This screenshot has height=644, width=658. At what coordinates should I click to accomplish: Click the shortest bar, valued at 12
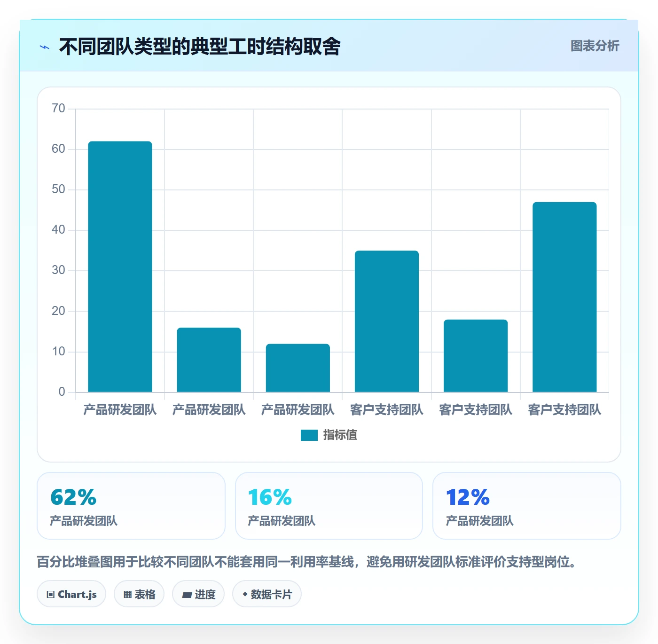(x=298, y=368)
